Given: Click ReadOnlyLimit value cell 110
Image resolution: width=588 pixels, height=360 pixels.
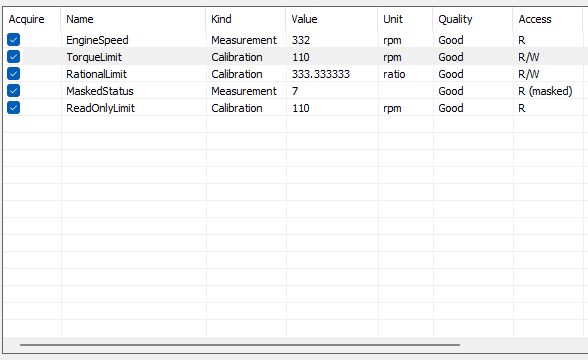Looking at the screenshot, I should click(x=301, y=108).
